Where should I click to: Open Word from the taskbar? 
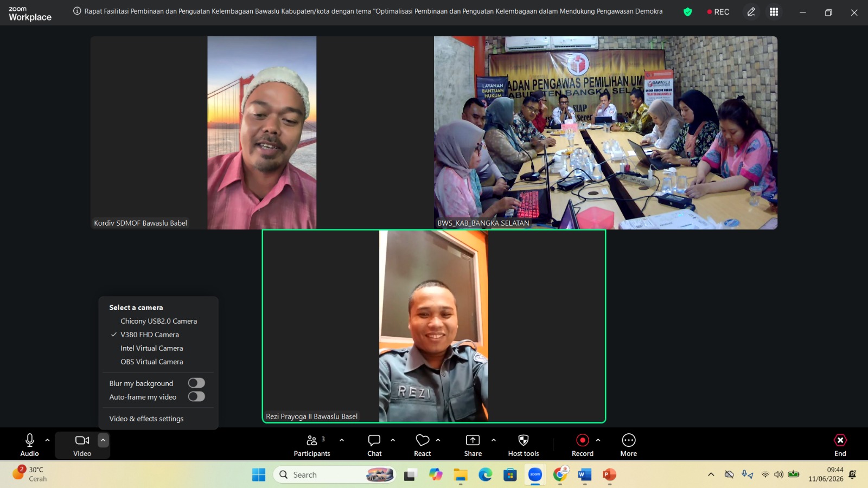[585, 475]
